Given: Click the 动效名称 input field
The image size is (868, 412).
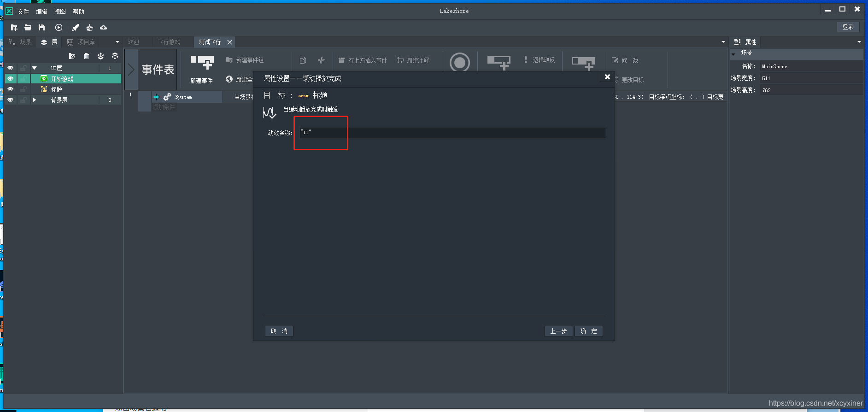Looking at the screenshot, I should [452, 133].
